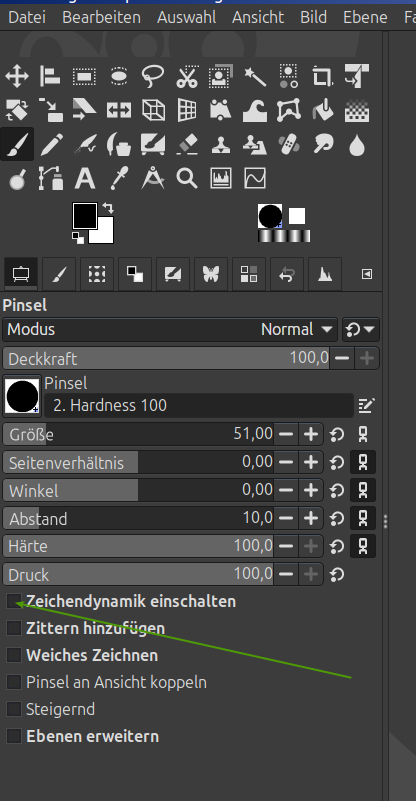Increase Größe with plus button

(311, 435)
